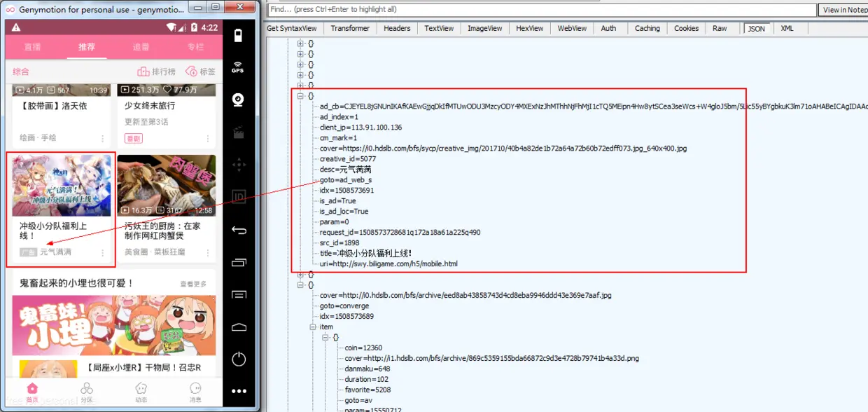Open the 污妖王的厨房 crab video thumbnail
The image size is (868, 412).
point(167,186)
